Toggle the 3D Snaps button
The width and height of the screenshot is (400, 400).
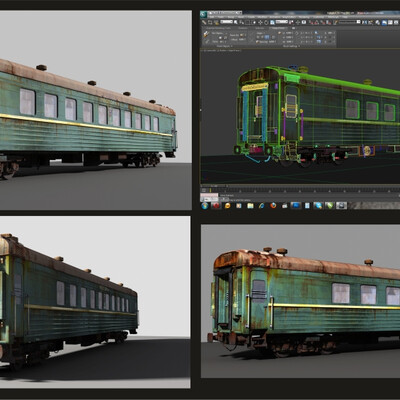point(311,22)
